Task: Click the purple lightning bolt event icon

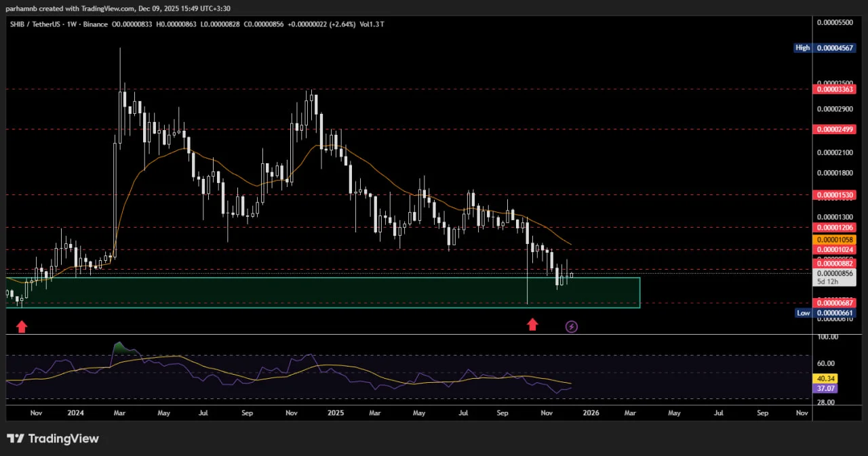Action: 572,327
